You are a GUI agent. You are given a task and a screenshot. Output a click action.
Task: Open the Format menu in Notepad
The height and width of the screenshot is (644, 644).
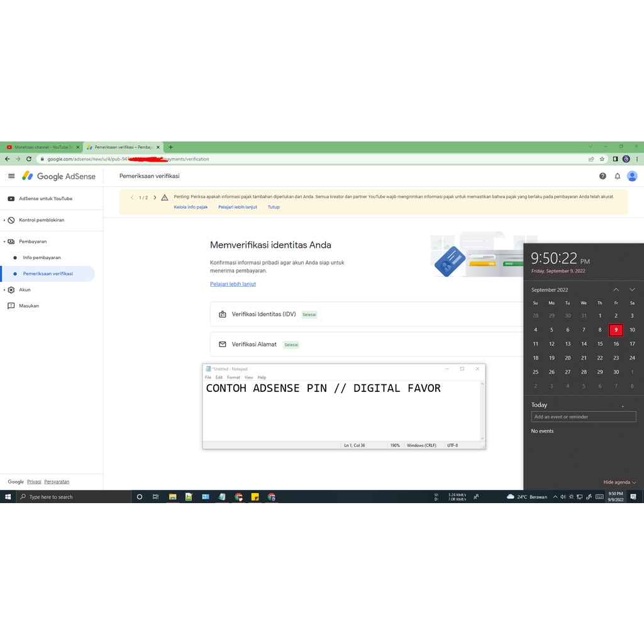pos(233,377)
